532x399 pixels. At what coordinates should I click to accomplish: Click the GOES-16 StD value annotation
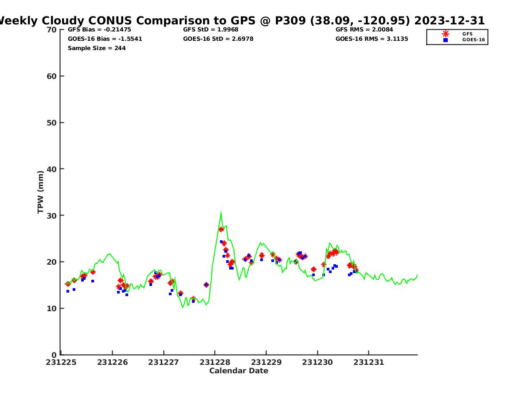pyautogui.click(x=218, y=39)
